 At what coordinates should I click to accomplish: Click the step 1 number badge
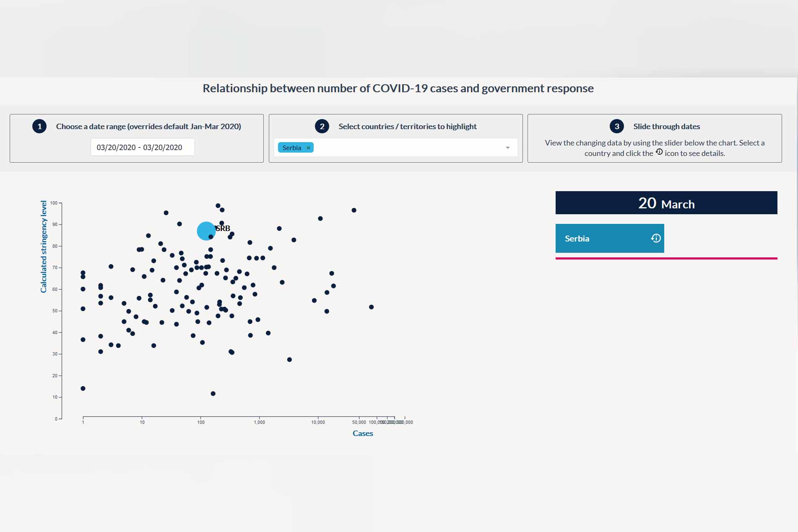pyautogui.click(x=39, y=126)
